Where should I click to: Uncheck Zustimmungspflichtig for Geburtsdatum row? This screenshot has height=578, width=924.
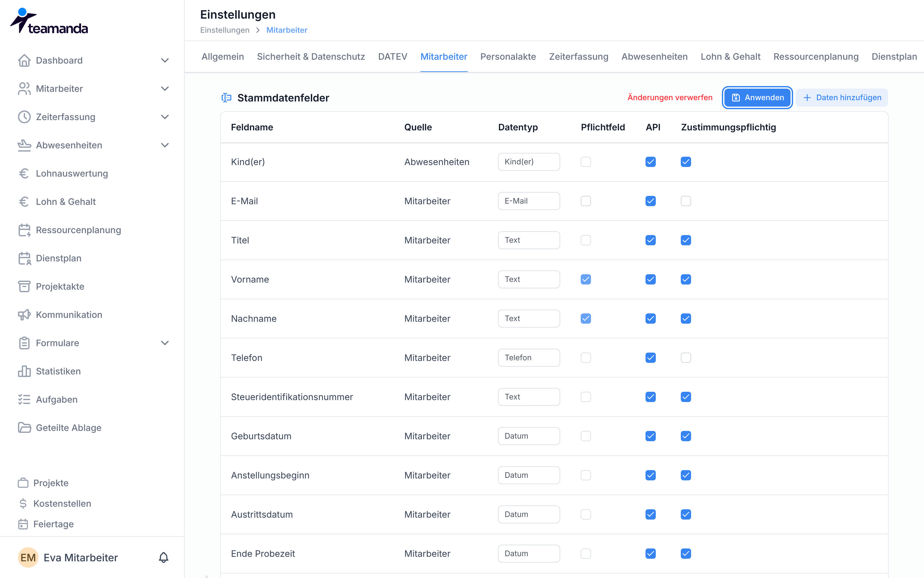click(x=686, y=436)
